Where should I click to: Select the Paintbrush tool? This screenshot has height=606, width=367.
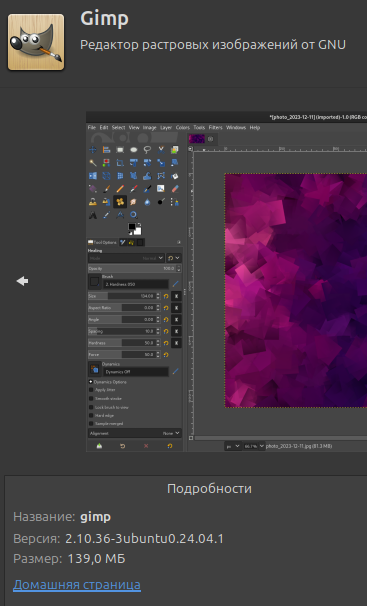pos(106,189)
